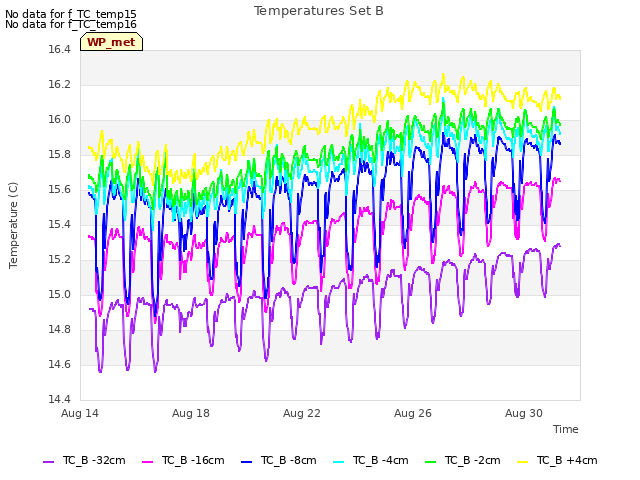
Task: Click the Aug 18 x-axis tick label
Action: pyautogui.click(x=191, y=413)
